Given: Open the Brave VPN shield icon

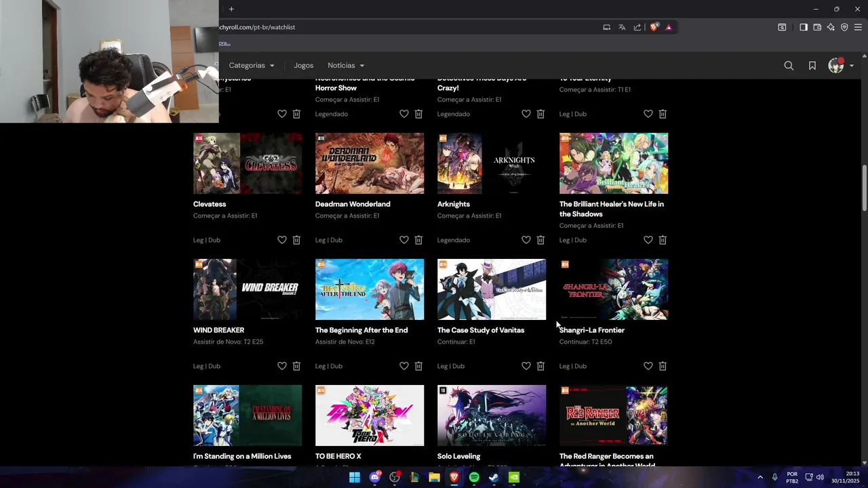Looking at the screenshot, I should tap(844, 27).
